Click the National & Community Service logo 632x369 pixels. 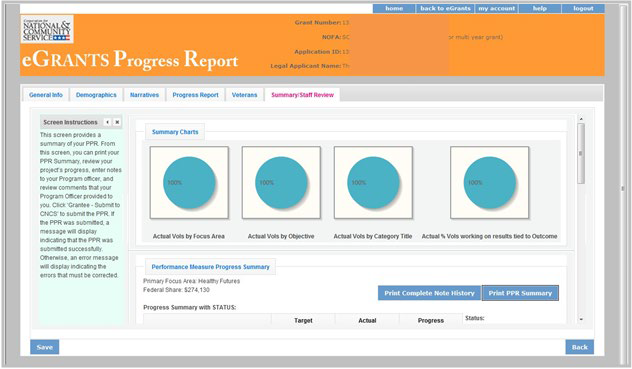[47, 29]
